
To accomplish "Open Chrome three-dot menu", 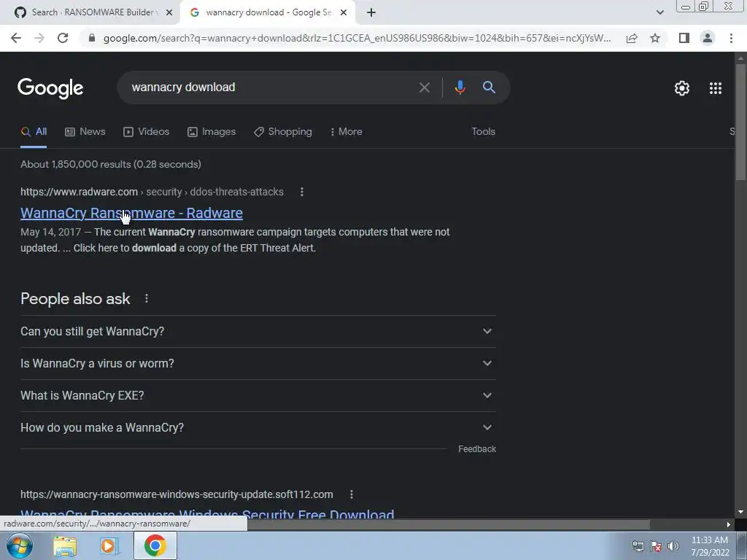I will 731,38.
